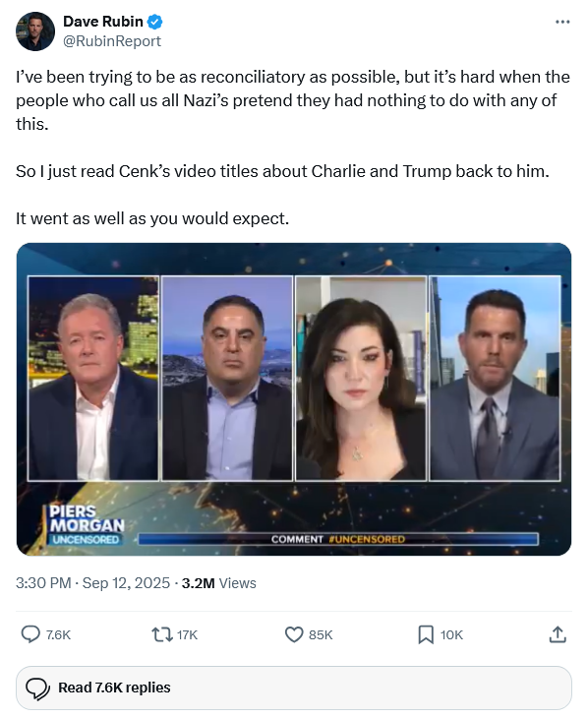Viewport: 588px width, 718px height.
Task: Click the Dave Rubin display name
Action: tap(103, 22)
